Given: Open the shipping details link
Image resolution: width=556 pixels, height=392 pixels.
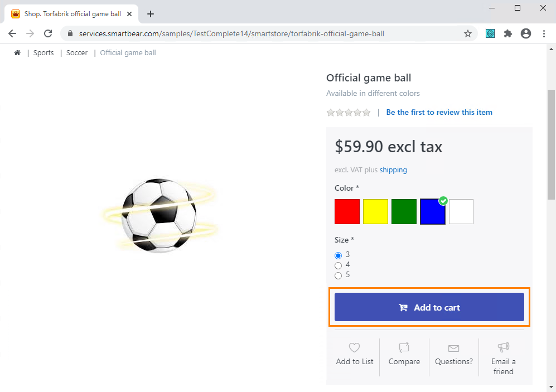Looking at the screenshot, I should pos(393,170).
